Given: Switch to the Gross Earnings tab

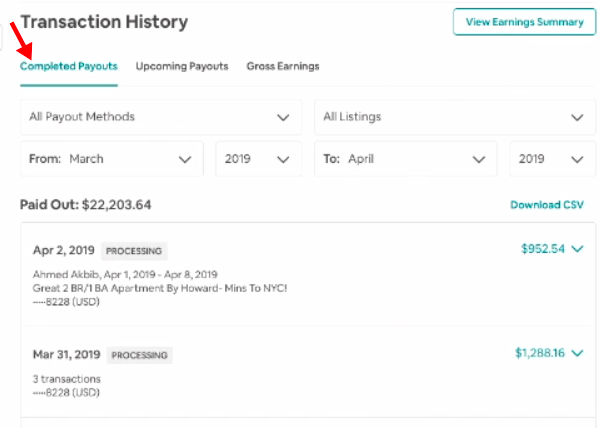Looking at the screenshot, I should [283, 66].
